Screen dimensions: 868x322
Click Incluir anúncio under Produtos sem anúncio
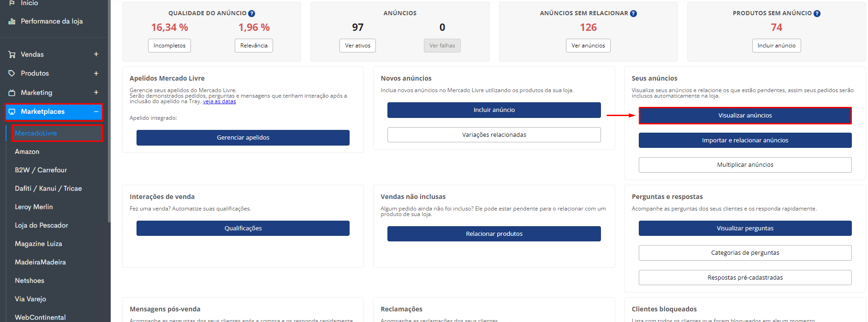click(776, 46)
